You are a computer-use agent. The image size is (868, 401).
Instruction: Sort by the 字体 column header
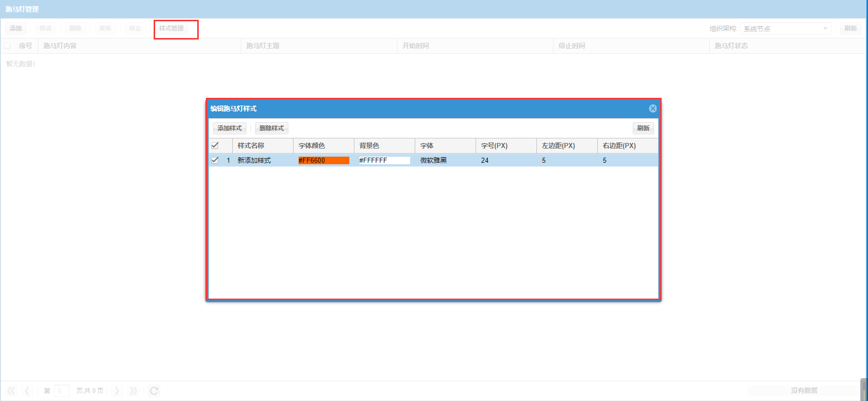[445, 145]
